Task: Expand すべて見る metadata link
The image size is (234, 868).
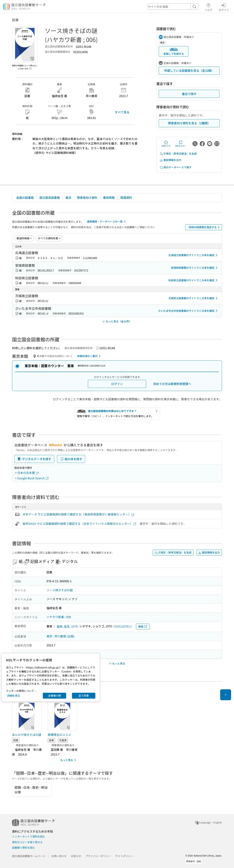Action: pos(122,112)
